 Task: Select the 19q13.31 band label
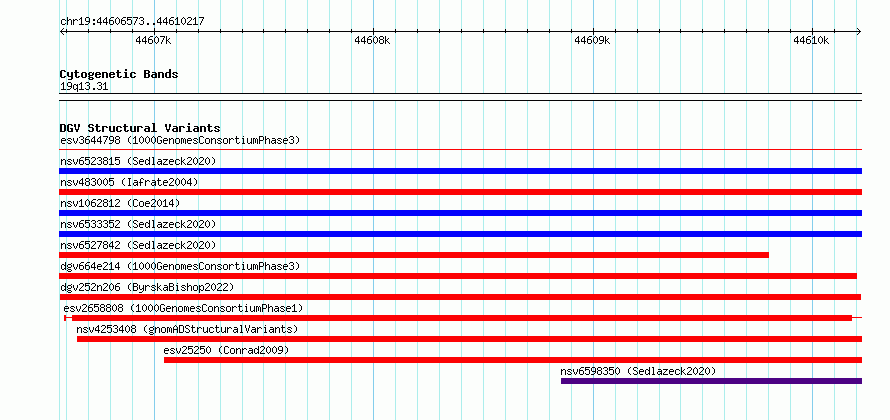click(x=84, y=86)
